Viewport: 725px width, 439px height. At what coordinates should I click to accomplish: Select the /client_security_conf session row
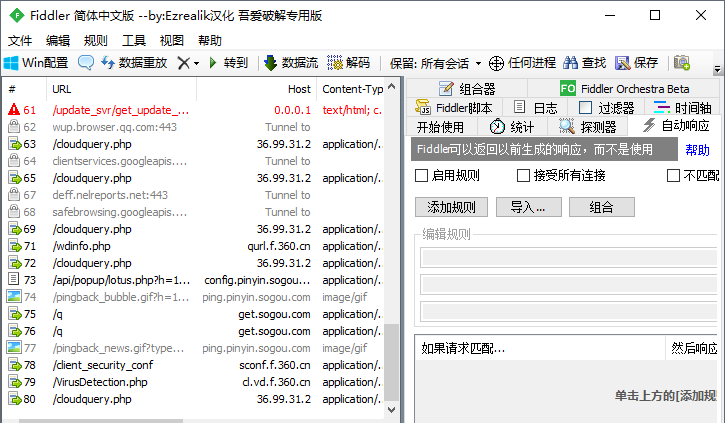coord(194,365)
